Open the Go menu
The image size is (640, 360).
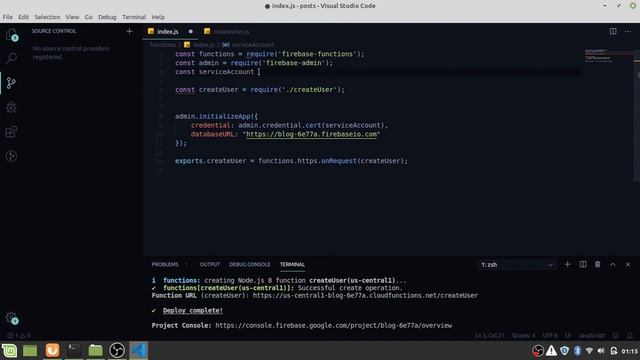[89, 17]
